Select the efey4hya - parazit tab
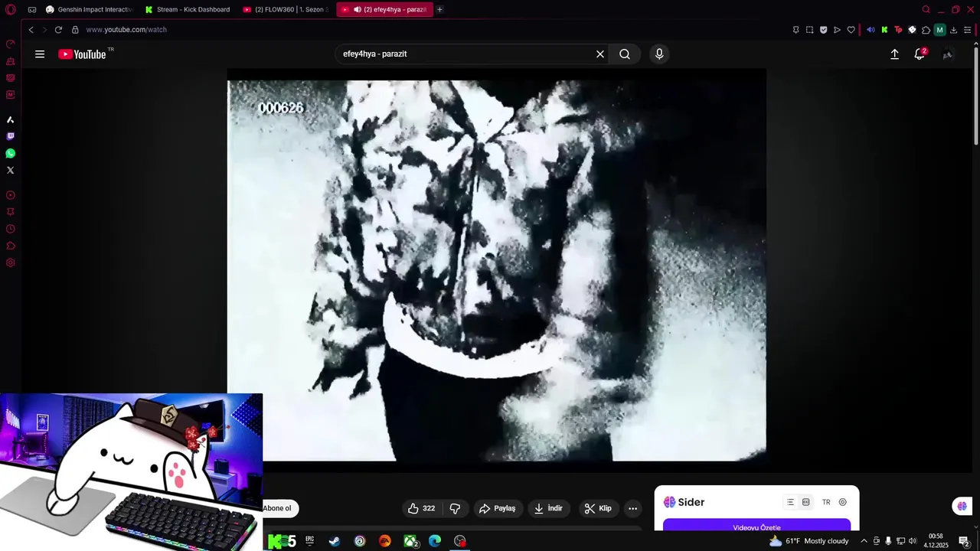This screenshot has width=980, height=551. pos(384,10)
